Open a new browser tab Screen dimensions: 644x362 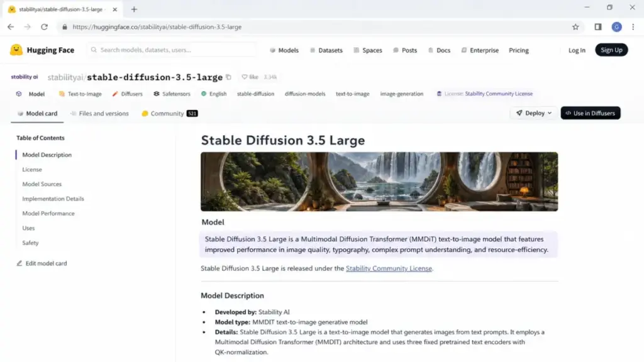[x=134, y=9]
